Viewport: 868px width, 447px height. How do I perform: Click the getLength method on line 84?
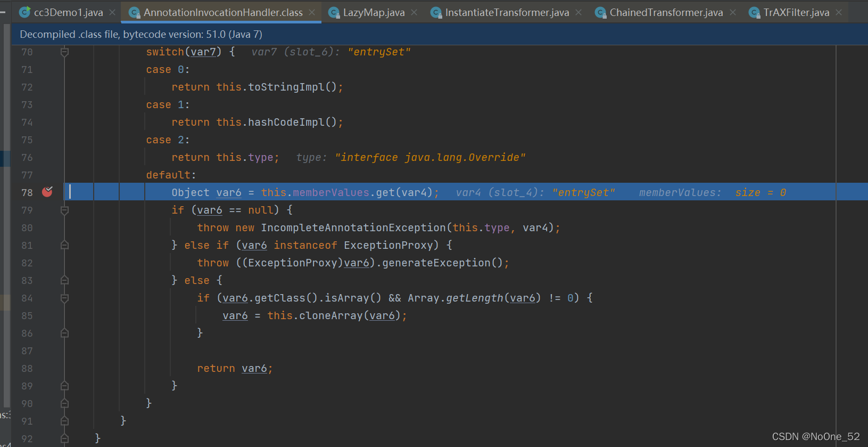(x=474, y=298)
